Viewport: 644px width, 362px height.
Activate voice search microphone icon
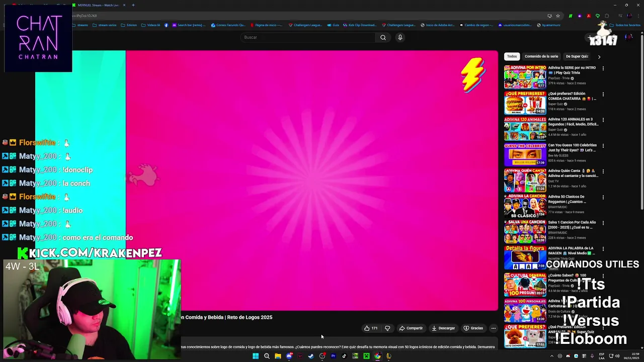click(x=400, y=37)
